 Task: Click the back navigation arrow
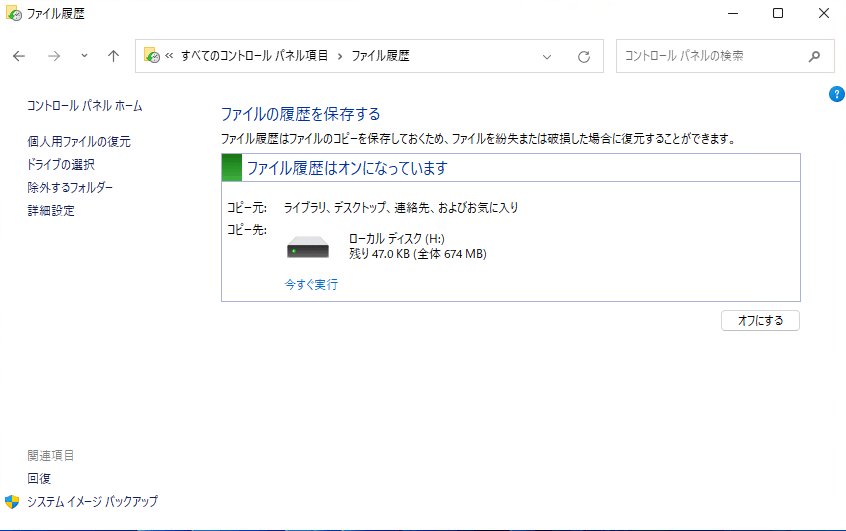click(19, 56)
